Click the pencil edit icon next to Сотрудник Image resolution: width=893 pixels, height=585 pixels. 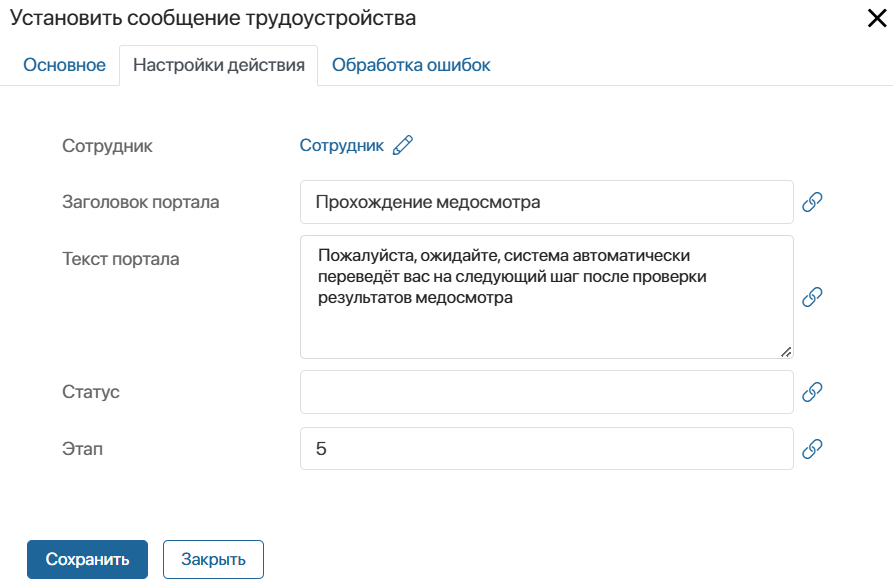(x=403, y=145)
